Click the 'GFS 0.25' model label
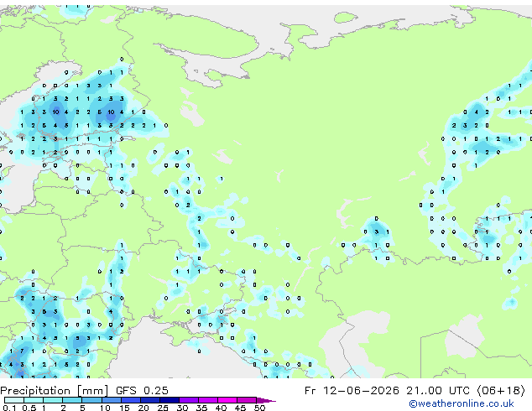The height and width of the screenshot is (411, 532). [142, 391]
